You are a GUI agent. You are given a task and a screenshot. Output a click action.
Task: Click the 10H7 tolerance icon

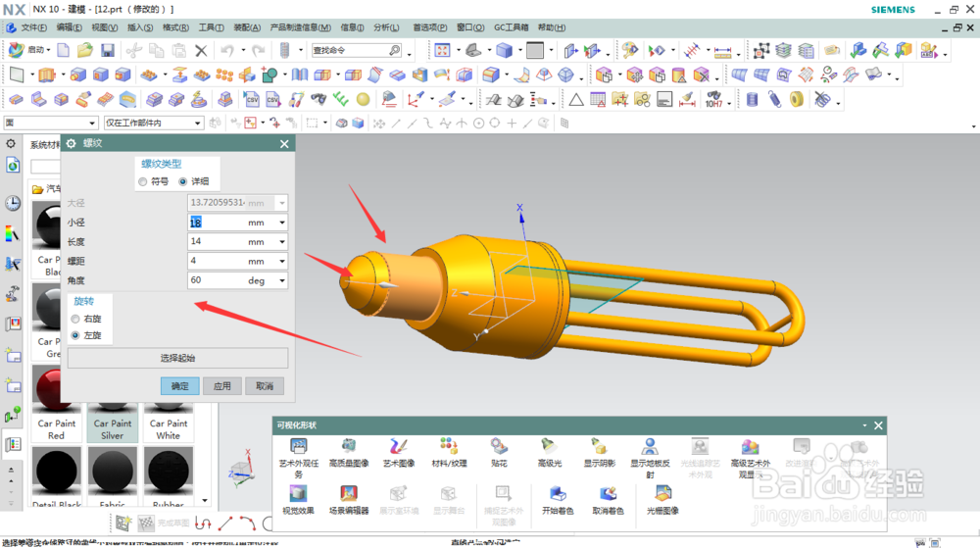click(713, 99)
